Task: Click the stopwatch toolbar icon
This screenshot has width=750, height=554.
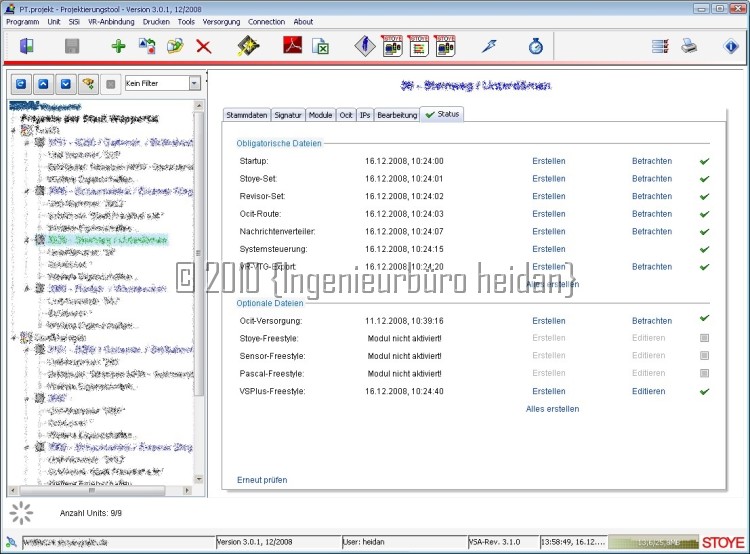Action: [535, 47]
